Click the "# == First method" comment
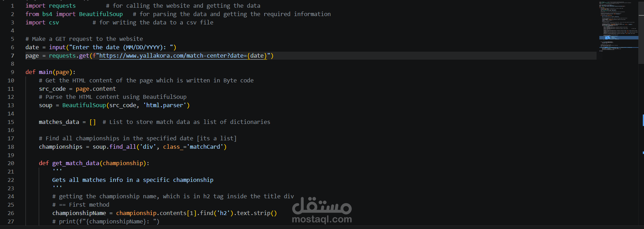644x229 pixels. (x=81, y=205)
